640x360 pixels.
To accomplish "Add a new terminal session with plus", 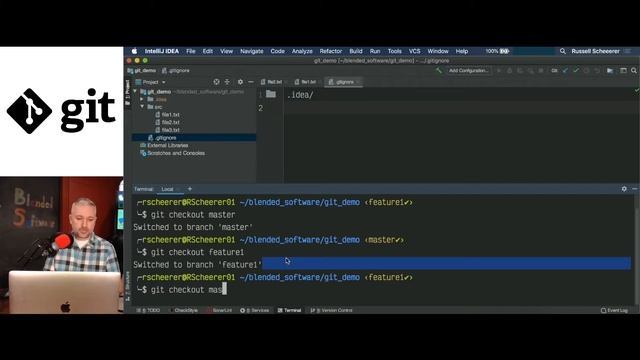I will click(190, 189).
